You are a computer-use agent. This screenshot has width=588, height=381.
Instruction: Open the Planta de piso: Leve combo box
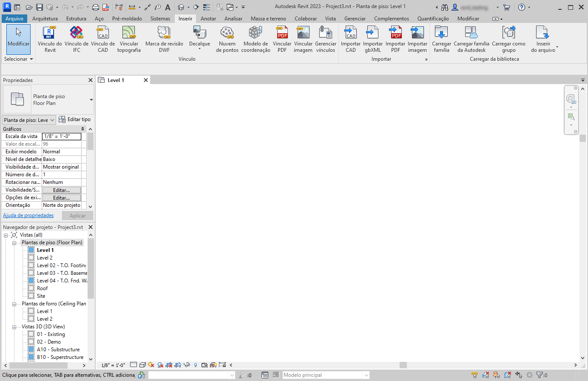pyautogui.click(x=29, y=120)
